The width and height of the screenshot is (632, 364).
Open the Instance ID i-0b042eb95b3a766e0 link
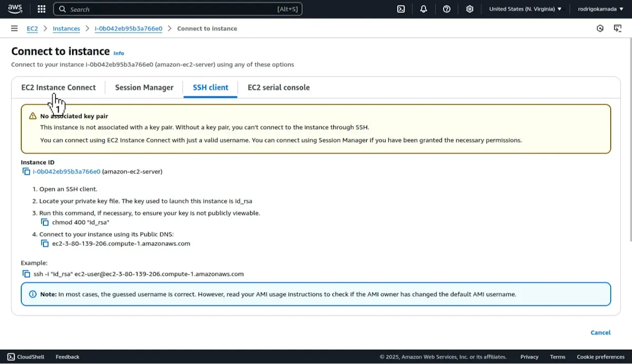[66, 171]
